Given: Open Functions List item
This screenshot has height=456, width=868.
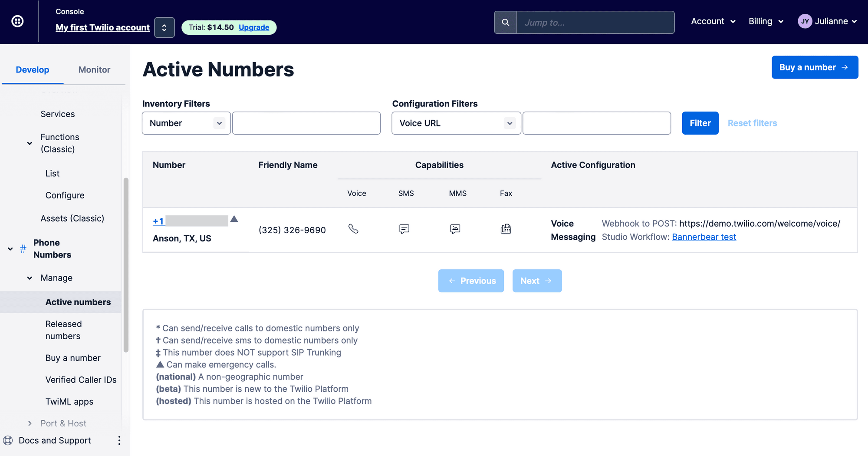Looking at the screenshot, I should (x=53, y=173).
